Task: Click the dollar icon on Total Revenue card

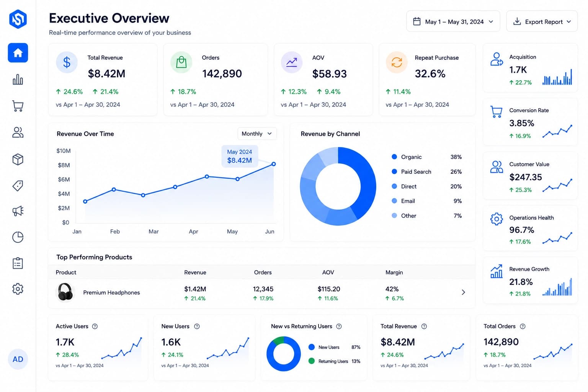Action: [x=67, y=62]
